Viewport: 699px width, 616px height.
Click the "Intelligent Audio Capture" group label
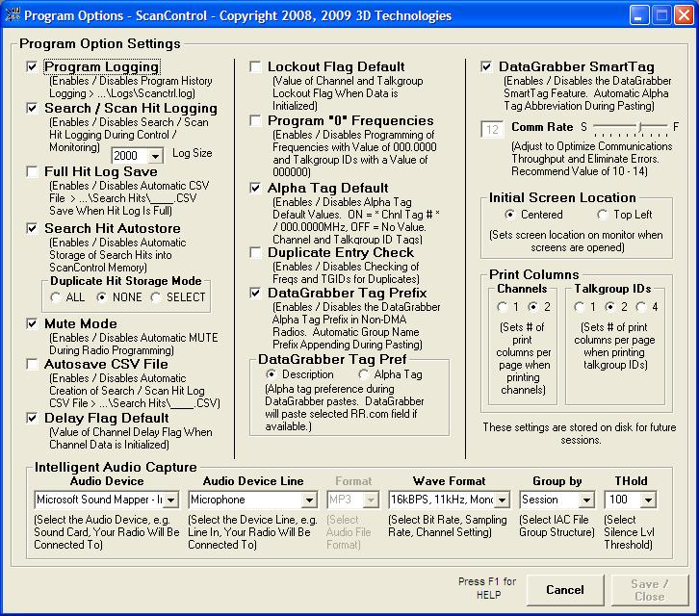pyautogui.click(x=116, y=467)
